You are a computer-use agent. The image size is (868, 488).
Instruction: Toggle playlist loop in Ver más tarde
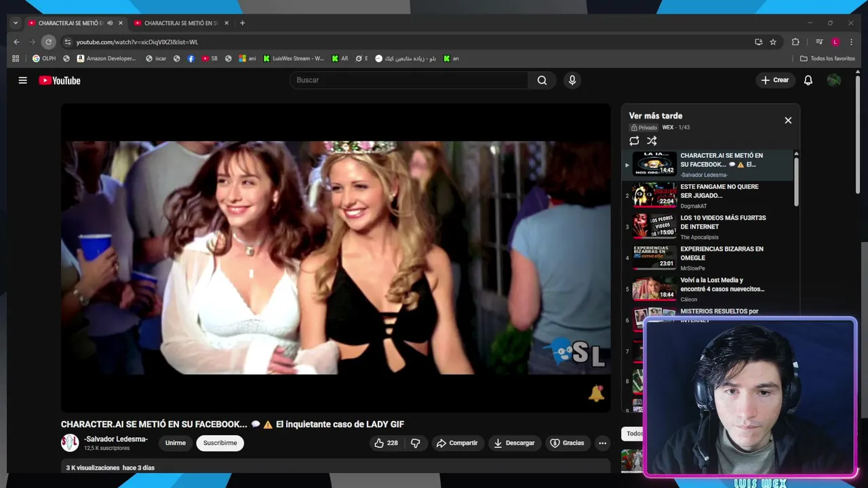coord(634,141)
